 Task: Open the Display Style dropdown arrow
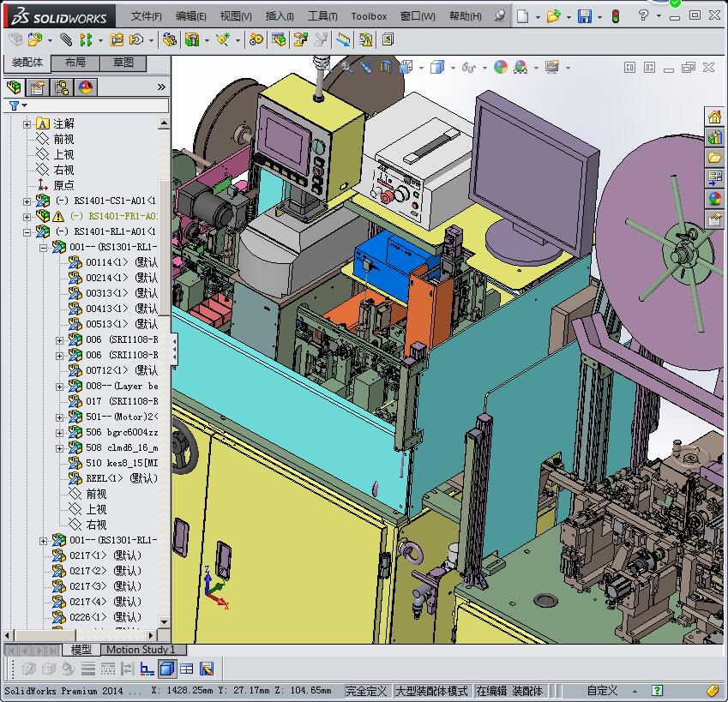tap(453, 68)
